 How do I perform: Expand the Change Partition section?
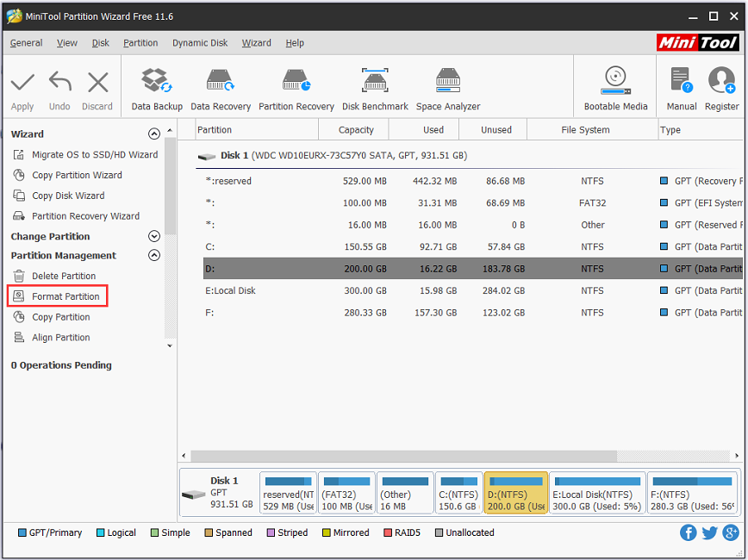coord(153,236)
